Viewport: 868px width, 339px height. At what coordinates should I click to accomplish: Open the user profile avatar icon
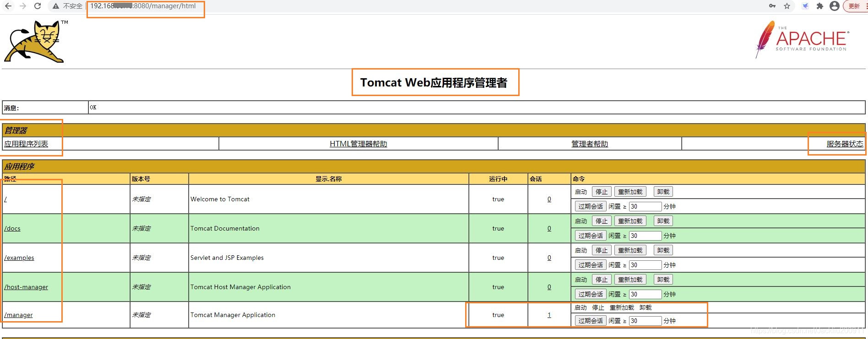click(x=835, y=6)
